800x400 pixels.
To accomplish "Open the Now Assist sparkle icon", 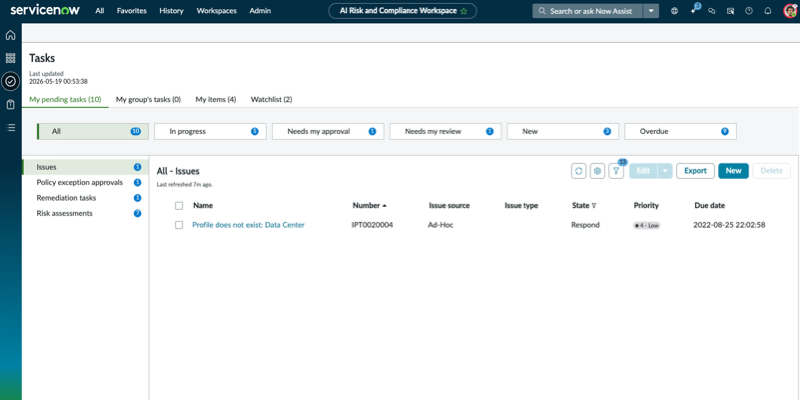I will [x=693, y=11].
